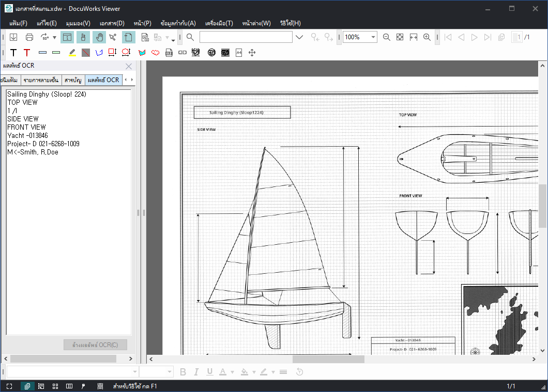Click the zoom out magnifier icon

coord(387,37)
